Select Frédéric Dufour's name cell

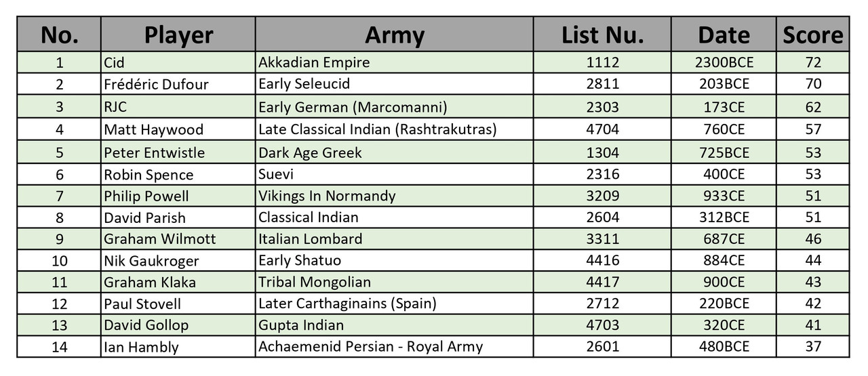click(178, 84)
